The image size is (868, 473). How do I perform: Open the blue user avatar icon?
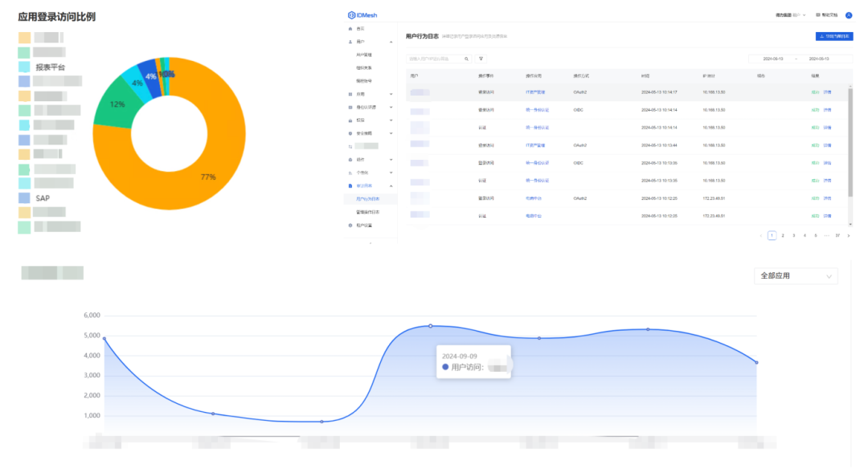849,15
